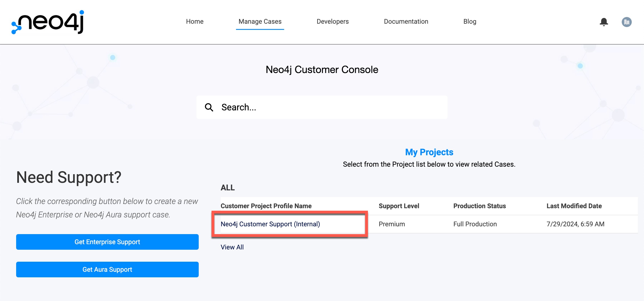Focus the Search... input field
This screenshot has width=644, height=301.
[x=322, y=107]
